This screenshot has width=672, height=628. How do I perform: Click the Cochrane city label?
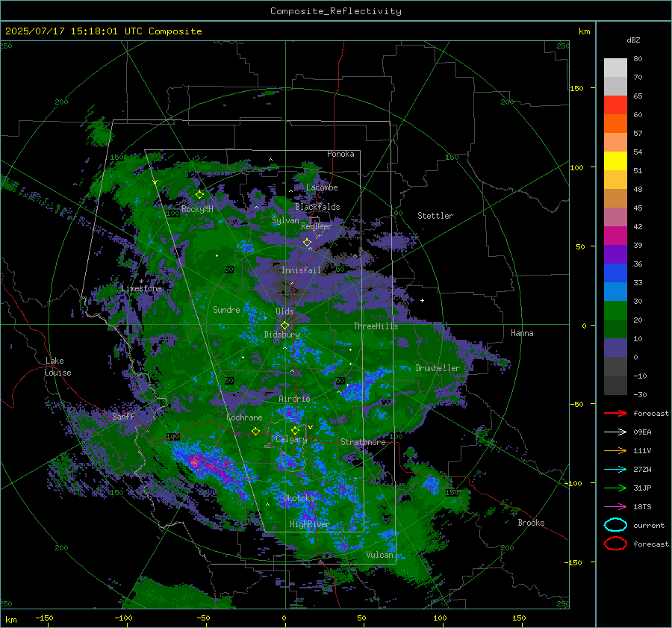[244, 417]
